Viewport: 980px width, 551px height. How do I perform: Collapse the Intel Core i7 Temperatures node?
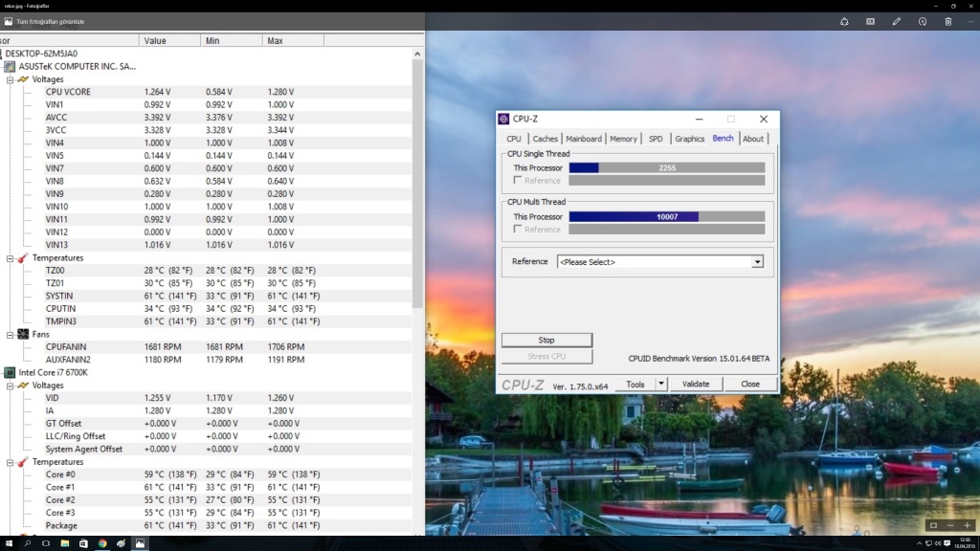click(x=10, y=462)
